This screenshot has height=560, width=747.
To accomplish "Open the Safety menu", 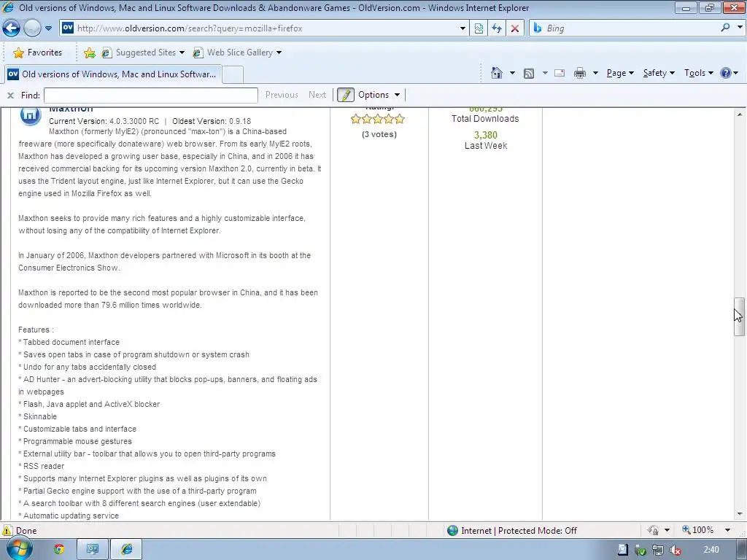I will point(659,73).
